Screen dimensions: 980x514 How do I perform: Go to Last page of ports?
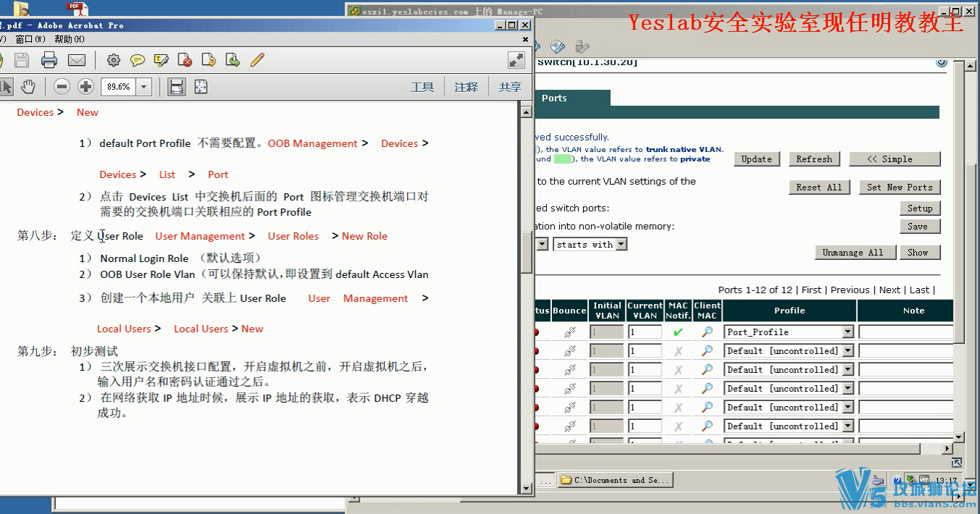[919, 290]
